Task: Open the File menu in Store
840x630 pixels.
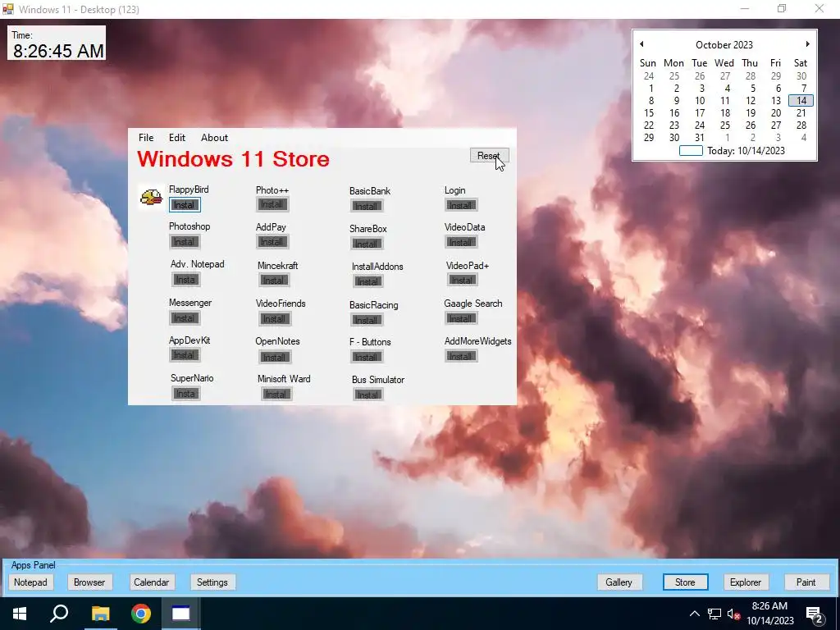Action: click(x=146, y=138)
